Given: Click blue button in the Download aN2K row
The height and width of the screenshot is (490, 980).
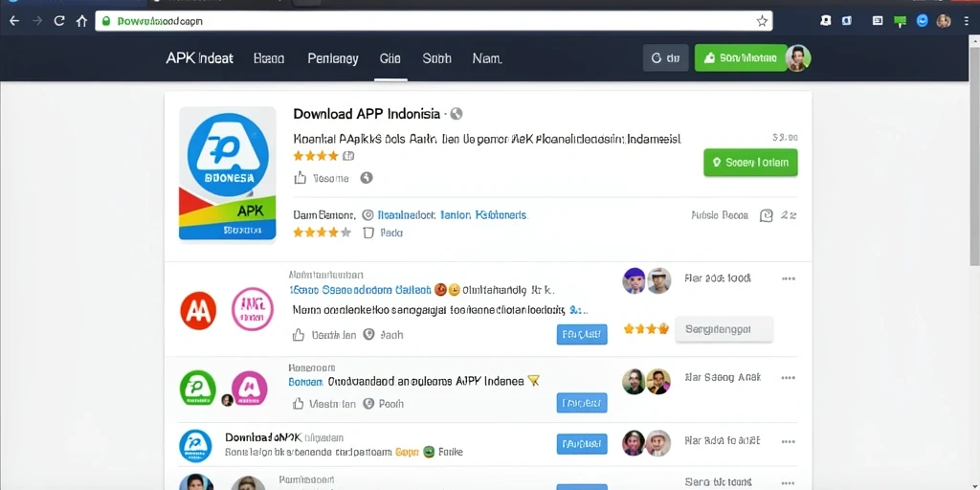Looking at the screenshot, I should [582, 444].
